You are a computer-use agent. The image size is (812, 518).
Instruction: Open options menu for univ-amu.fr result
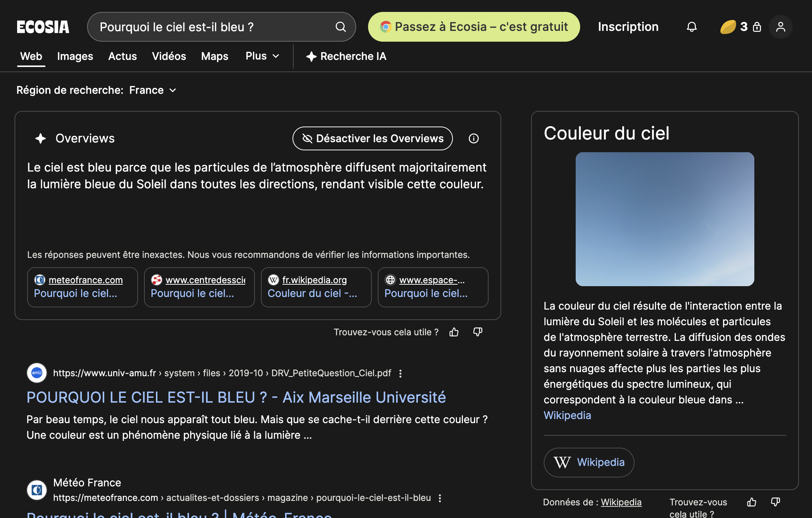click(400, 373)
